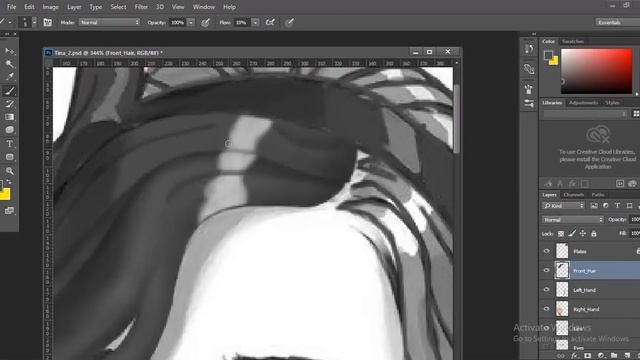Select the Brush tool in the toolbar
Viewport: 640px width, 360px height.
[9, 91]
